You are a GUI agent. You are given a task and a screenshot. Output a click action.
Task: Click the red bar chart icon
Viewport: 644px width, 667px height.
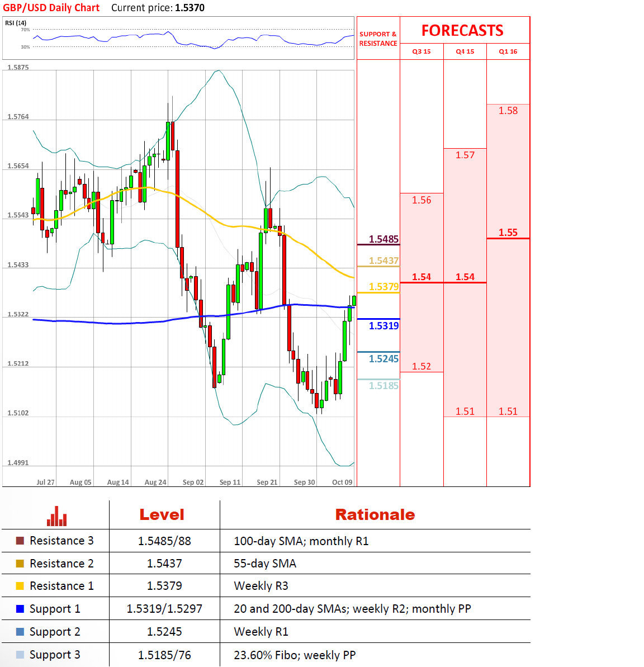[56, 516]
